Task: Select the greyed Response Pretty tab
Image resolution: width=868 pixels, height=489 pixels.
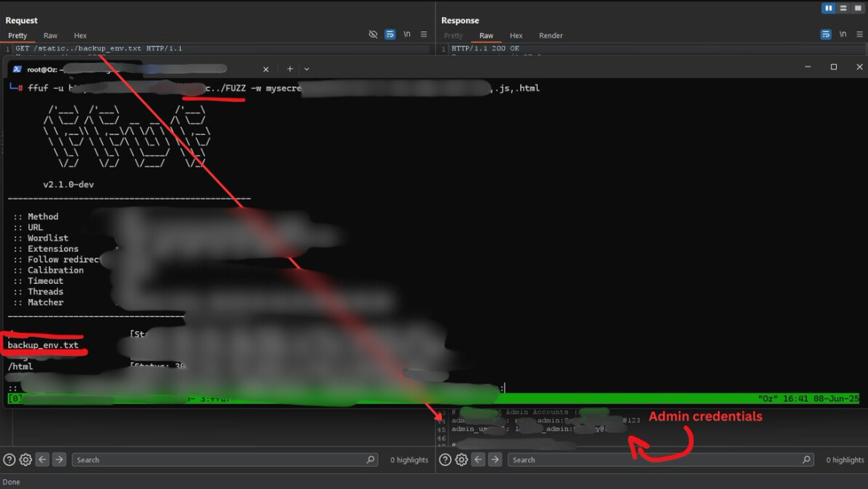Action: [x=452, y=35]
